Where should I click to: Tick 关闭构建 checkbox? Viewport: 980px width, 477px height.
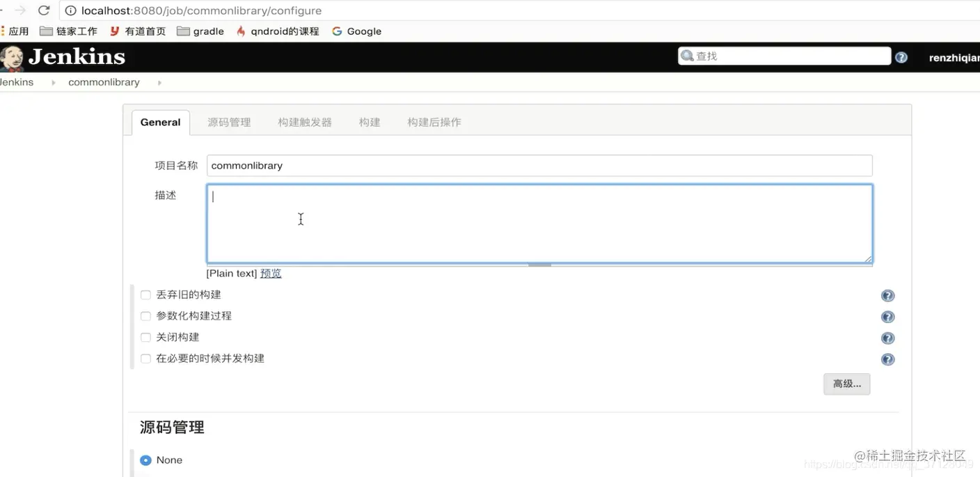pos(145,338)
